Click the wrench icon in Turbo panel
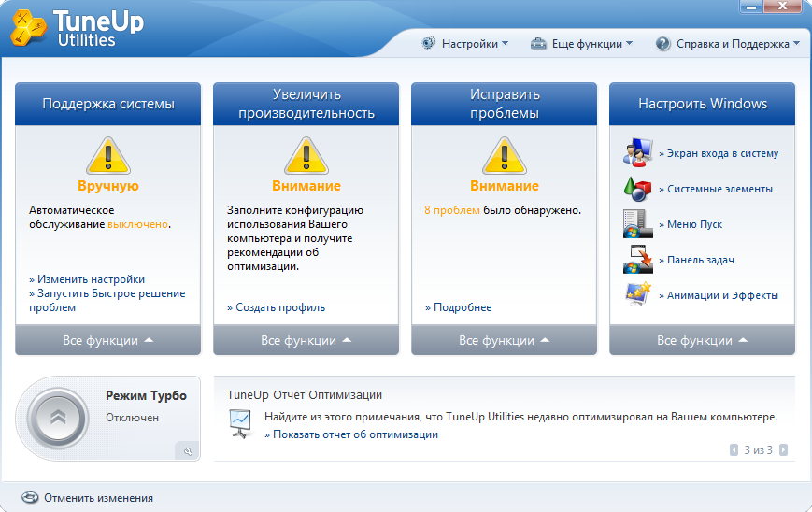The image size is (812, 512). (x=188, y=451)
